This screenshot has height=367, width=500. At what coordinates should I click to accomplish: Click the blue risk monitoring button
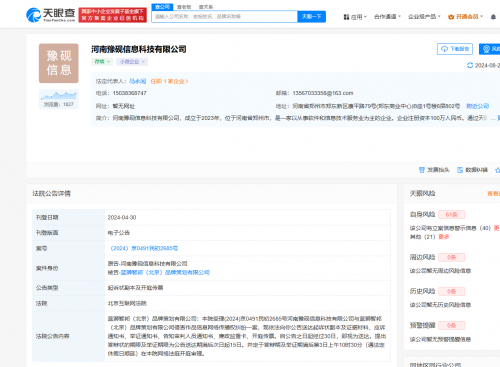pos(490,49)
